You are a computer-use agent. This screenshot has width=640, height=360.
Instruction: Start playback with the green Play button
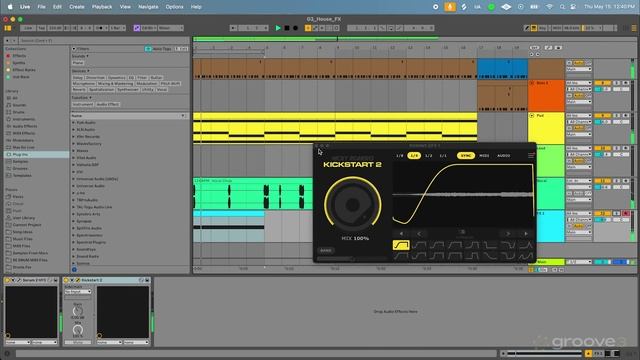[278, 28]
